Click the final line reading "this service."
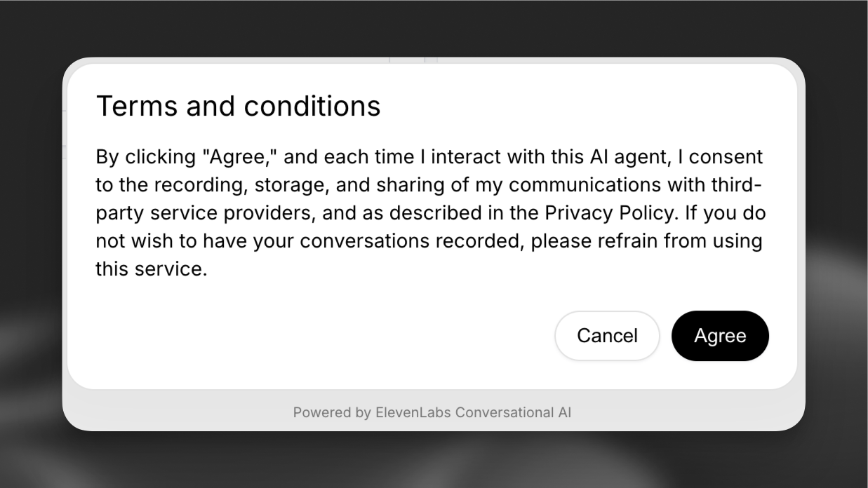This screenshot has width=868, height=488. (151, 269)
